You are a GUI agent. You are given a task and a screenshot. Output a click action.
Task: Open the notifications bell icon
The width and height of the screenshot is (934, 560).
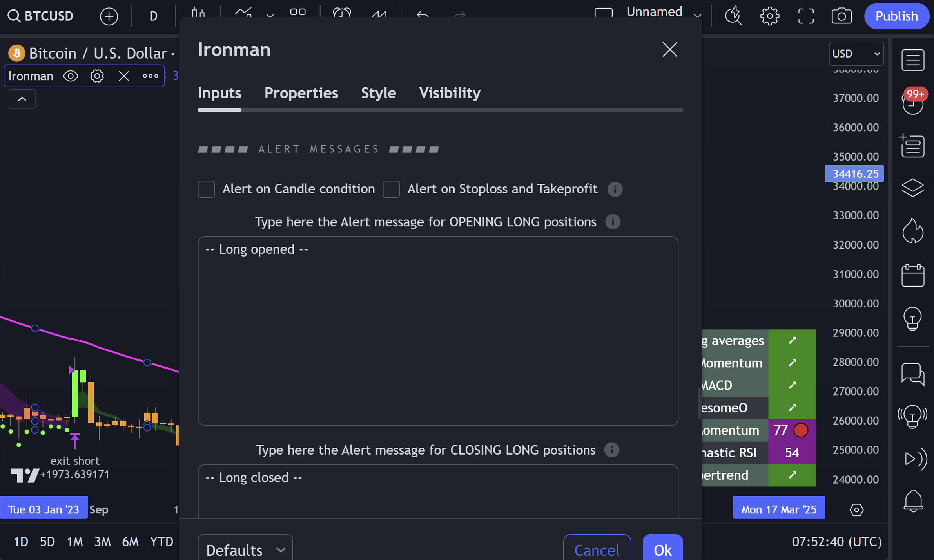(912, 501)
